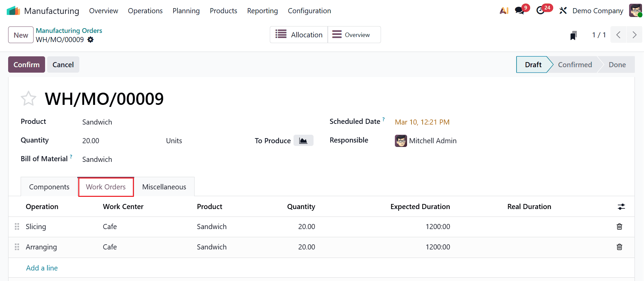Open the Reporting menu
644x281 pixels.
(x=262, y=11)
